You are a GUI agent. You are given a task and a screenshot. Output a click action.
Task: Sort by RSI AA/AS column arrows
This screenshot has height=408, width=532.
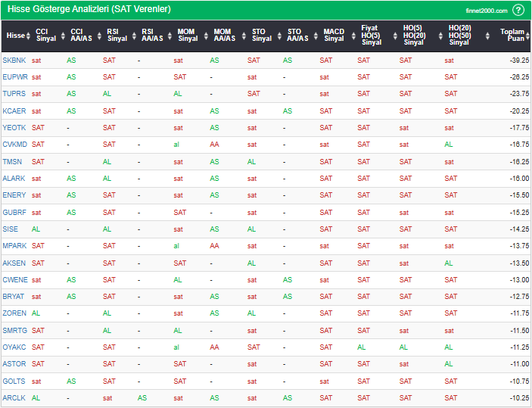pos(170,36)
